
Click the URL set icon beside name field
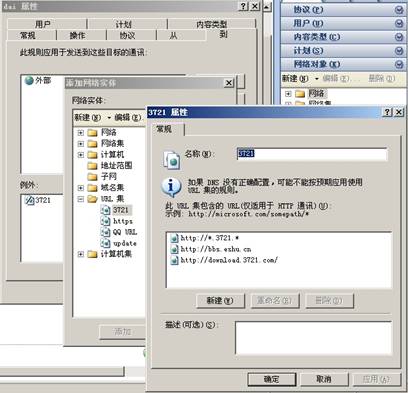(x=172, y=160)
